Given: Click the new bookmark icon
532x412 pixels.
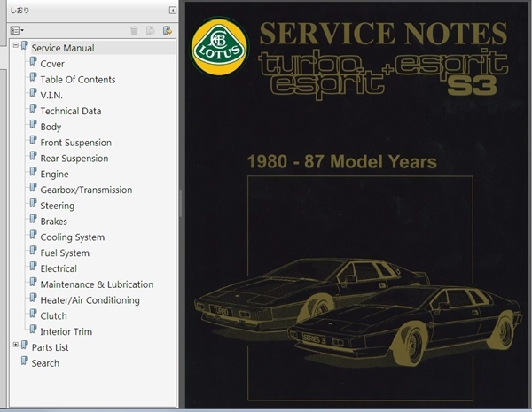Looking at the screenshot, I should point(151,30).
